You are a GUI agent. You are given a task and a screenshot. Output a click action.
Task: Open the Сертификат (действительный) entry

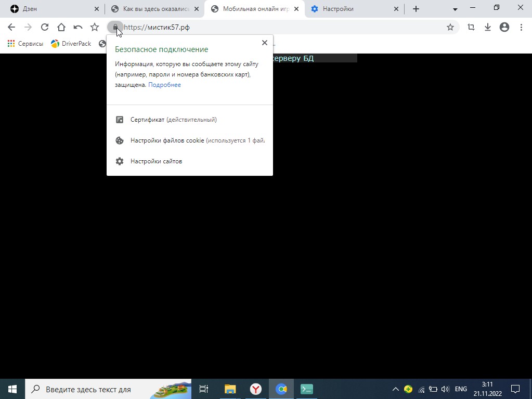[x=173, y=120]
